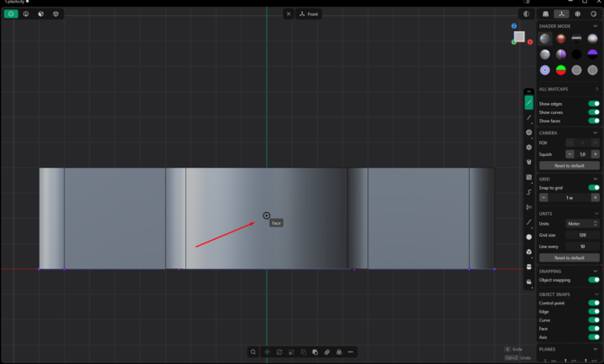
Task: Increase grid snap size with plus
Action: [595, 198]
